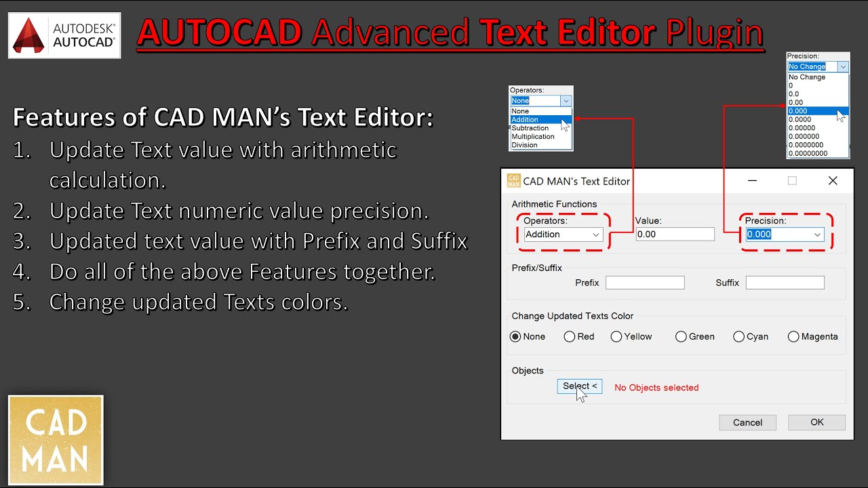Screen dimensions: 868x488
Task: Choose 0.00000000 in the Precision list
Action: click(x=818, y=153)
